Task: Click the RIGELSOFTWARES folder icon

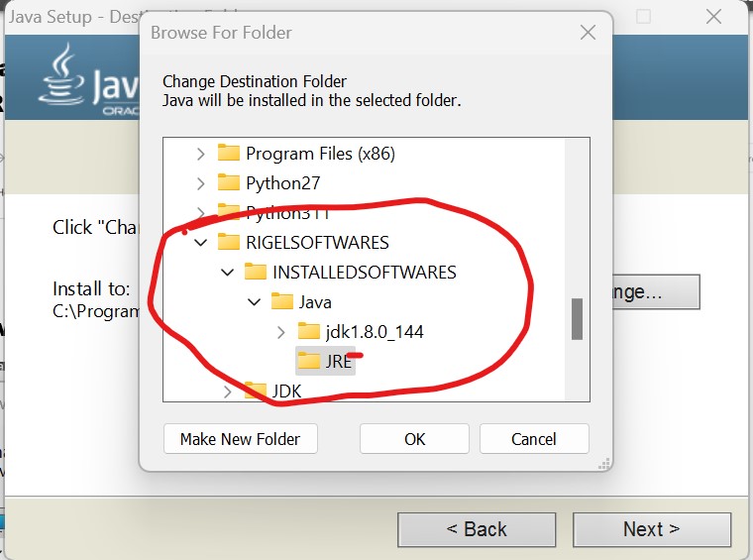Action: coord(229,242)
